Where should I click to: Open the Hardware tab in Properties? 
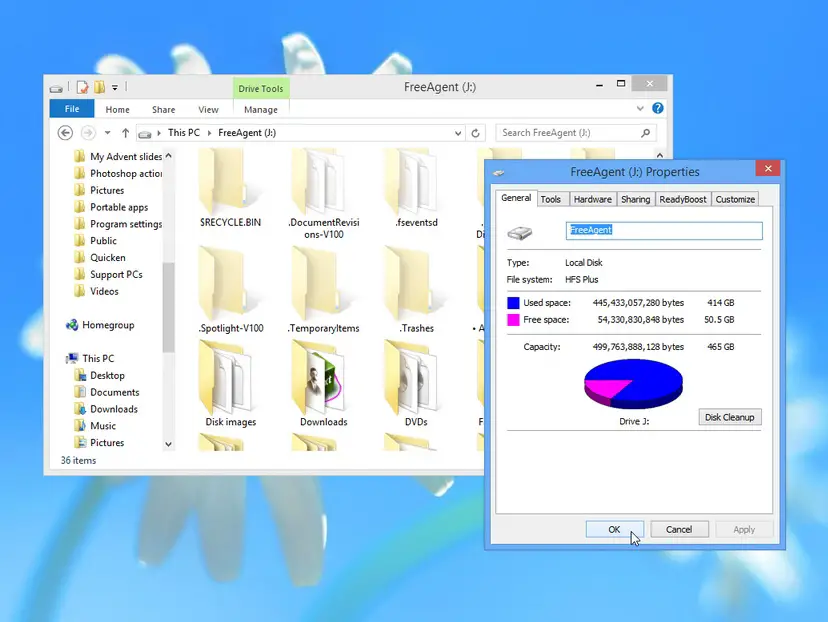(592, 199)
